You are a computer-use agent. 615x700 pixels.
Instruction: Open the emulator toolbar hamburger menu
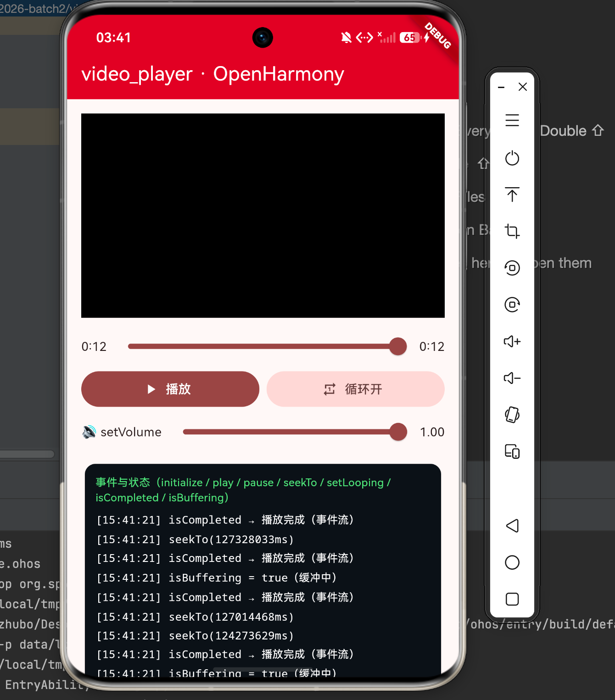[x=512, y=120]
